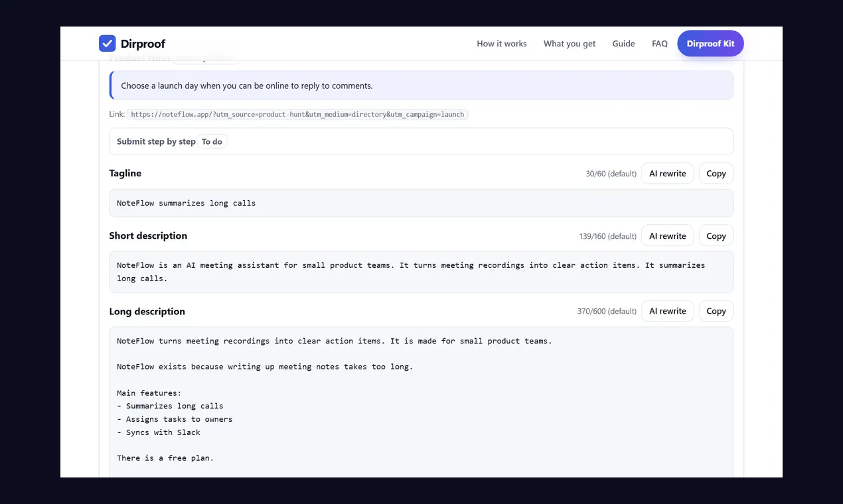Click the 30/60 (default) character counter

pos(611,174)
